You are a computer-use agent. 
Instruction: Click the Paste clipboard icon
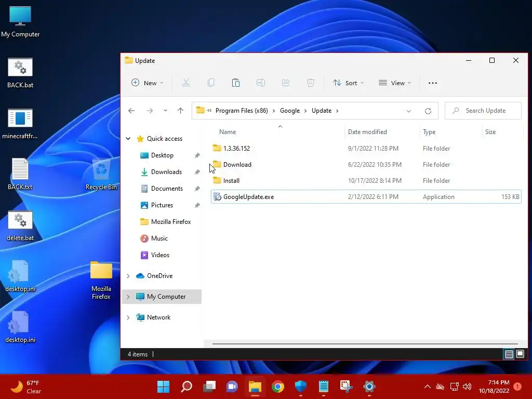[236, 83]
